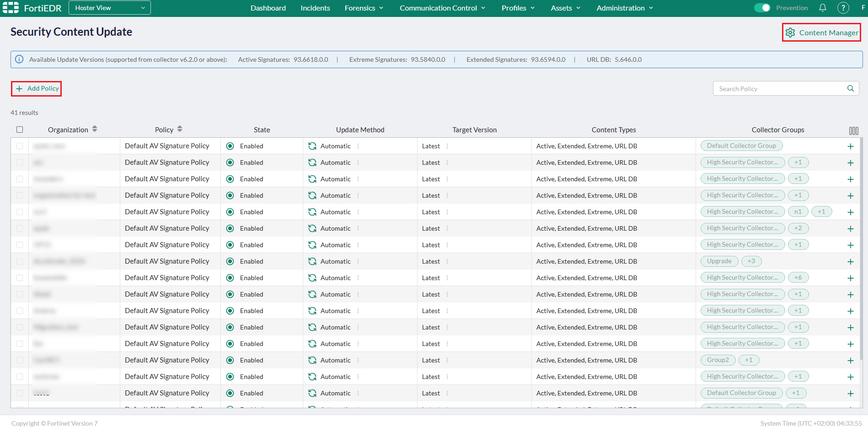Click the Content Manager gear icon
This screenshot has width=868, height=427.
[790, 32]
